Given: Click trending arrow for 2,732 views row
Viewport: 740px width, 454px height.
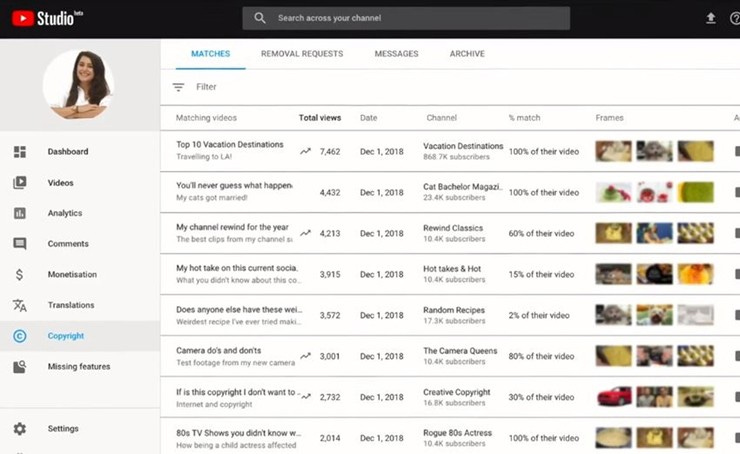Looking at the screenshot, I should tap(306, 397).
